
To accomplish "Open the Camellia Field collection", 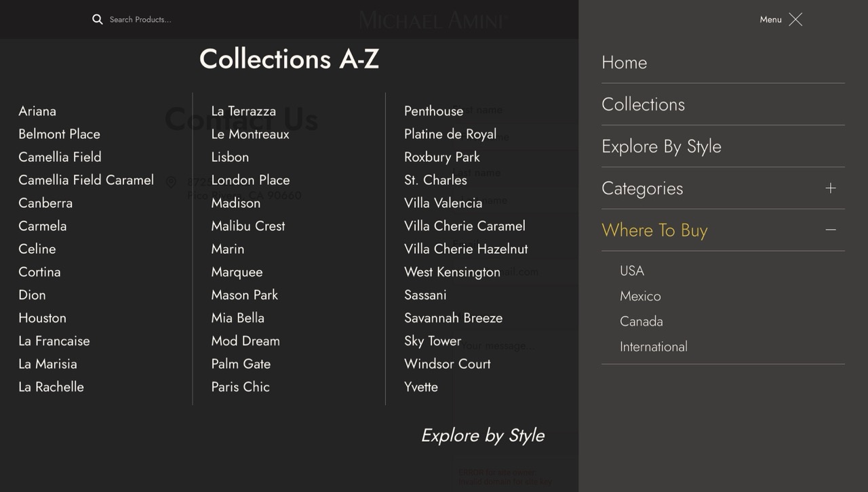I will click(60, 157).
